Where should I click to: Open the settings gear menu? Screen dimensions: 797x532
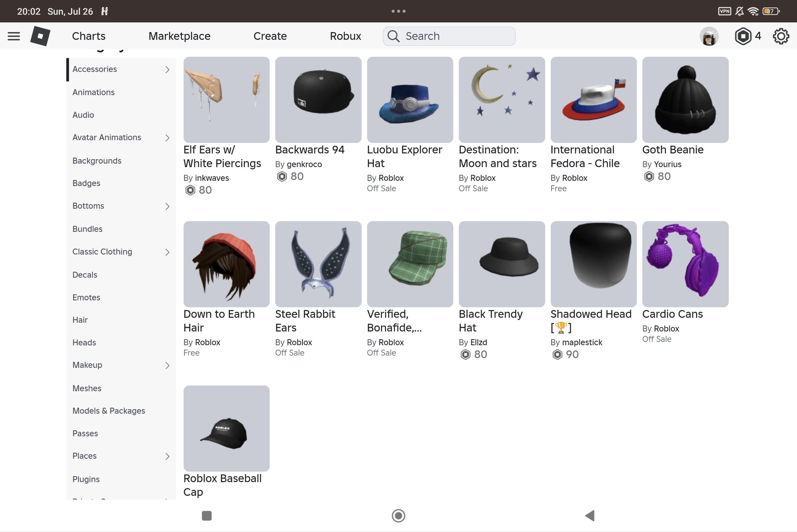pyautogui.click(x=781, y=36)
